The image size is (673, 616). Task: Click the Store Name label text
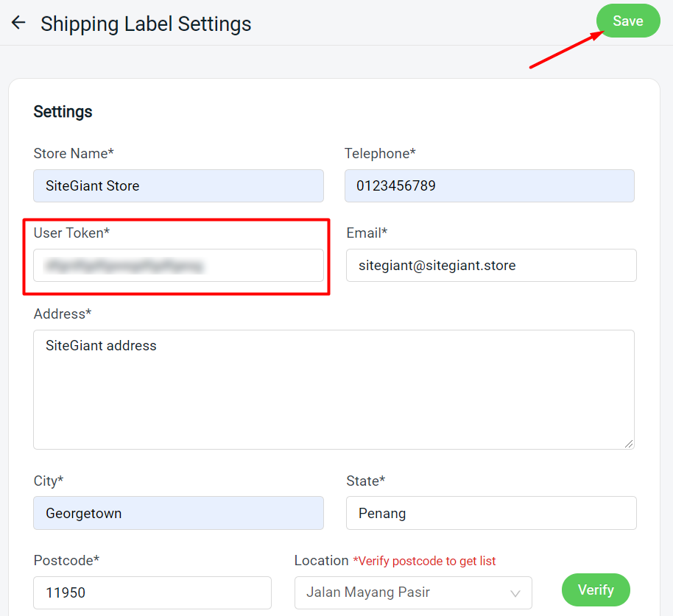[74, 153]
